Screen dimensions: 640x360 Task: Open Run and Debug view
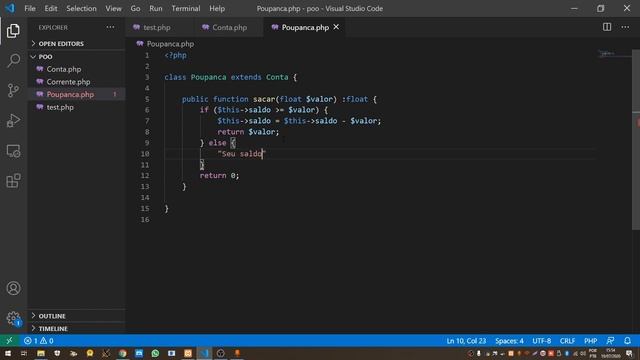(13, 120)
